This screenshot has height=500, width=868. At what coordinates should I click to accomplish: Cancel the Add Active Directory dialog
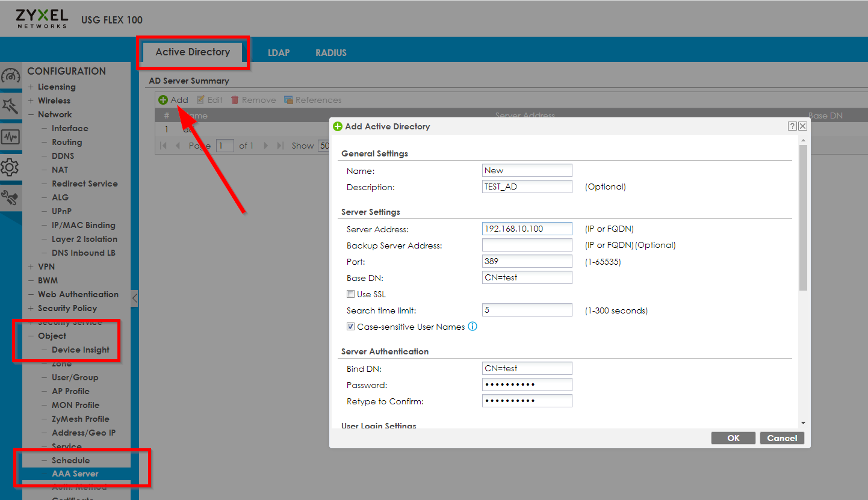pyautogui.click(x=781, y=438)
